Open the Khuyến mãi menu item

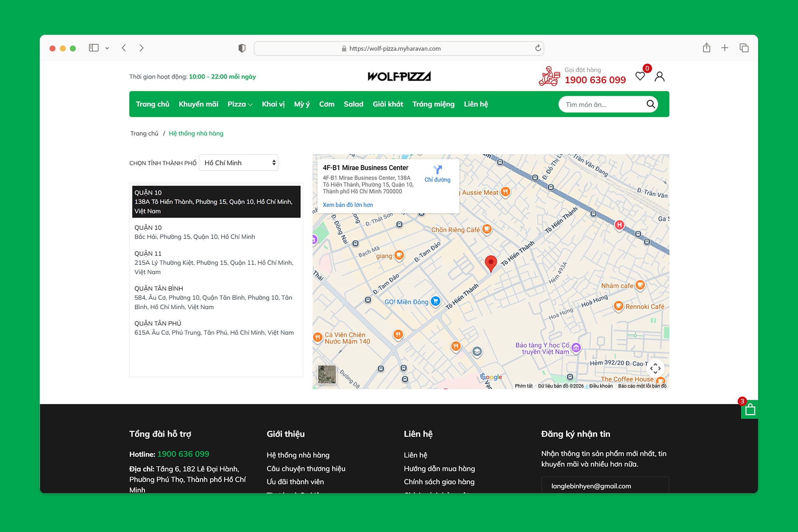point(198,104)
